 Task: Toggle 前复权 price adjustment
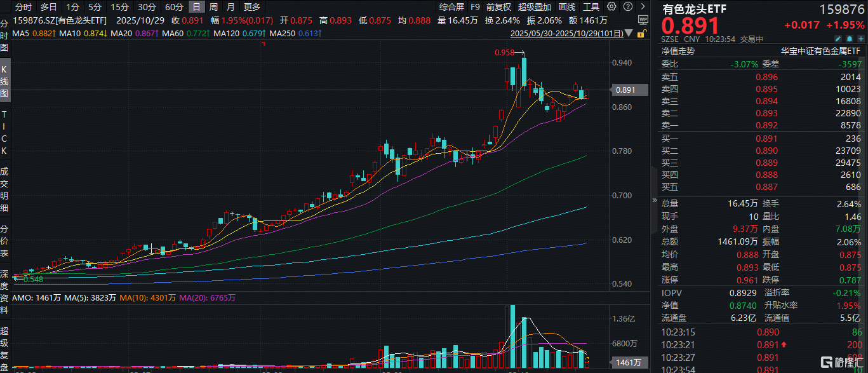499,7
